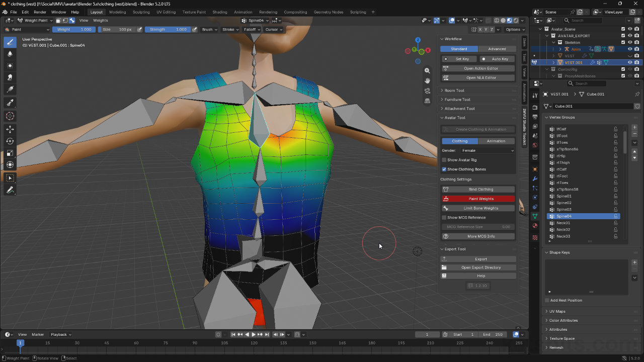Expand the Room Tool panel
Screen dimensions: 644x362
coord(478,90)
